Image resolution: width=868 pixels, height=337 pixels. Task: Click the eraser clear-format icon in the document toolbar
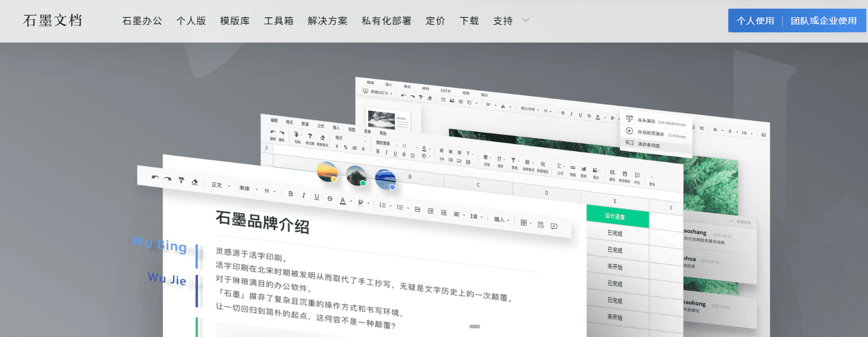point(195,182)
